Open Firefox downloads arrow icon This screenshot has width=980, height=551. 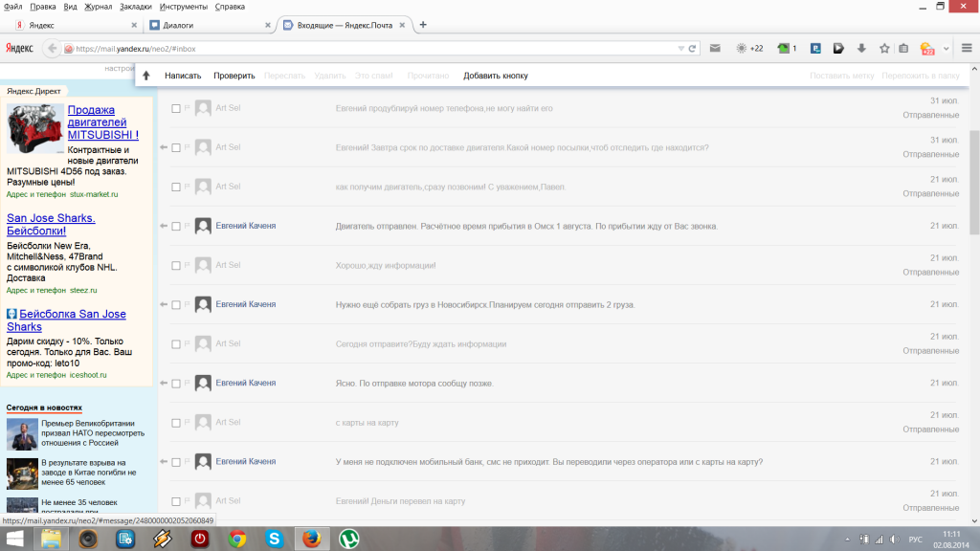pyautogui.click(x=861, y=48)
